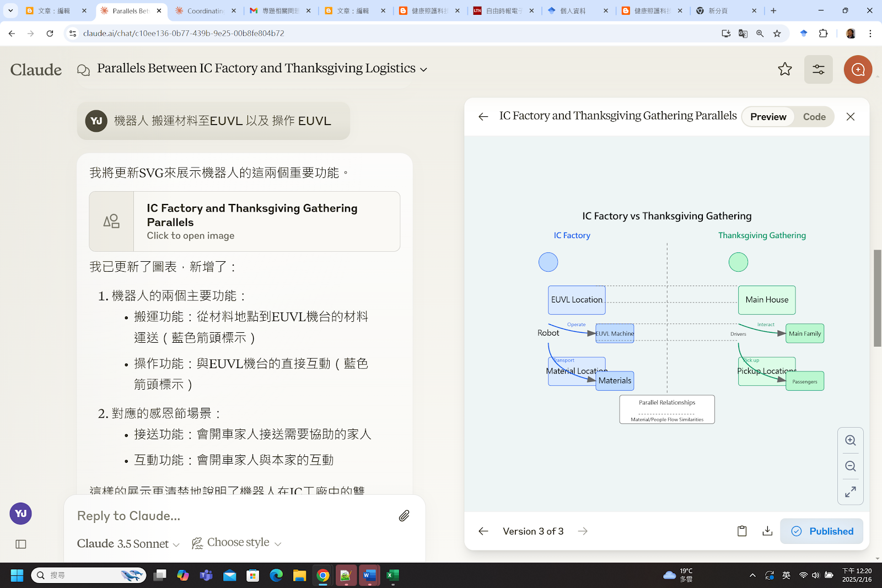
Task: Switch to the Gmail 專題相關 tab
Action: point(280,10)
